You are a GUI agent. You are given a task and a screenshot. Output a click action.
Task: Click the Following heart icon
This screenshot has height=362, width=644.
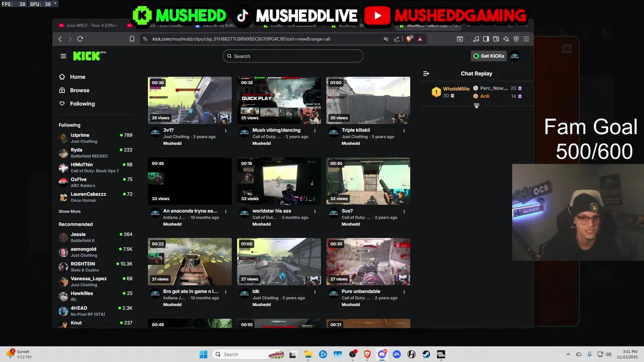click(62, 104)
